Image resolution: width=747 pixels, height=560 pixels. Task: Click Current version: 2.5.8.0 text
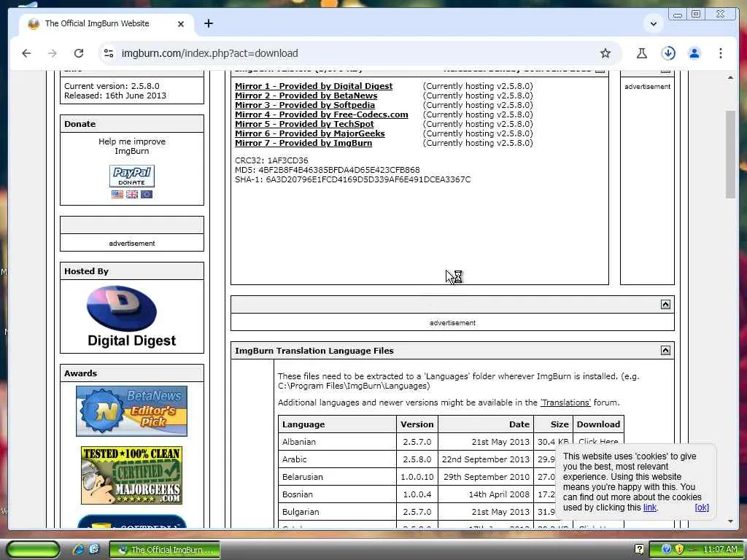[x=112, y=86]
